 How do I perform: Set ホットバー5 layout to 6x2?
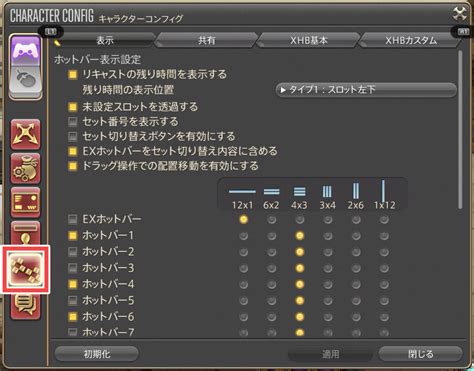tap(272, 300)
